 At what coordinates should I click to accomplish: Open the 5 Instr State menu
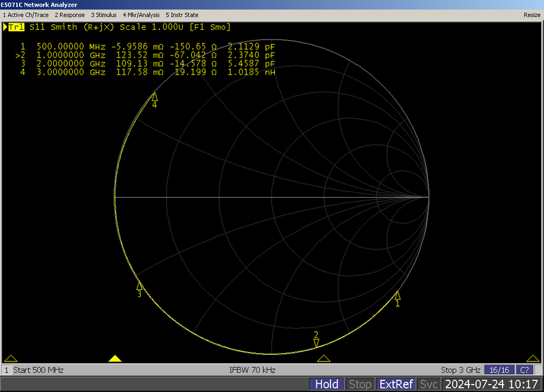(x=184, y=14)
